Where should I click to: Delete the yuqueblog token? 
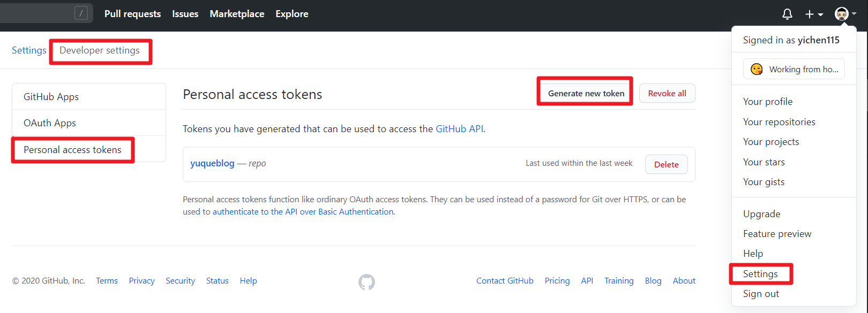pos(667,164)
